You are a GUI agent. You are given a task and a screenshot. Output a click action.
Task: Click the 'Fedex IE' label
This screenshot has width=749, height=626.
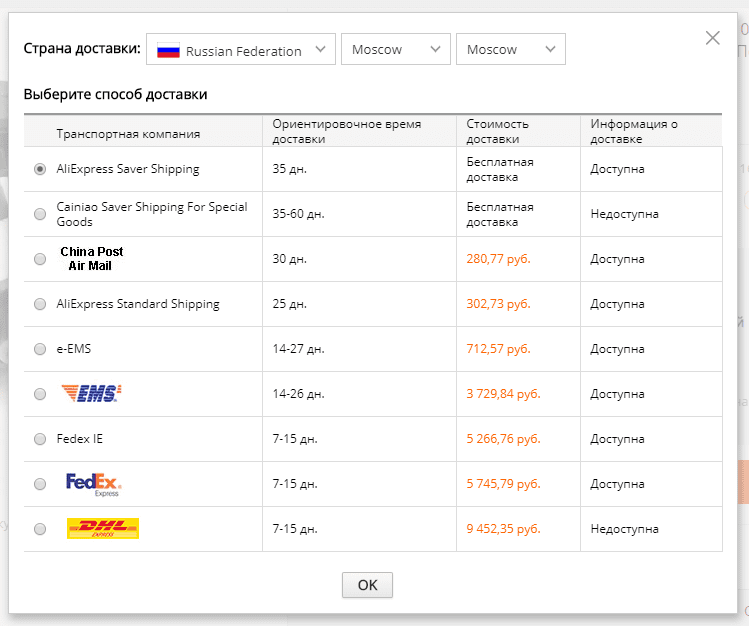click(x=79, y=439)
